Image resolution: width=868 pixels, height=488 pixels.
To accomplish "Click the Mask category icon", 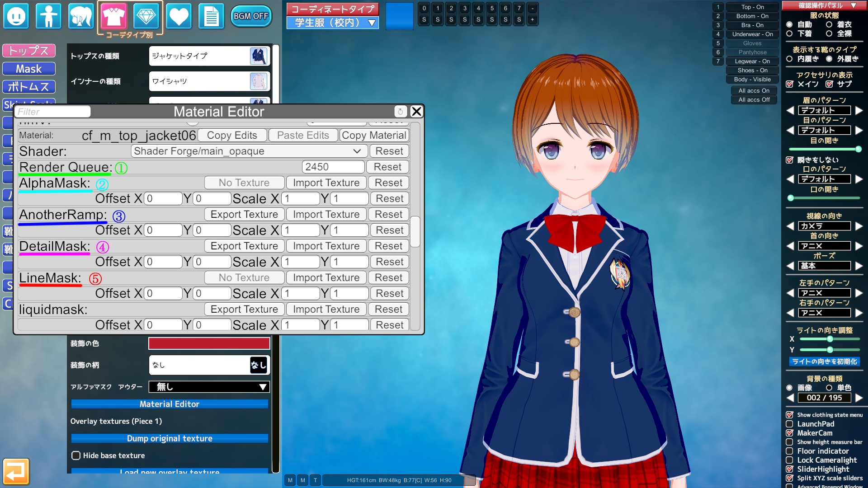I will click(28, 69).
